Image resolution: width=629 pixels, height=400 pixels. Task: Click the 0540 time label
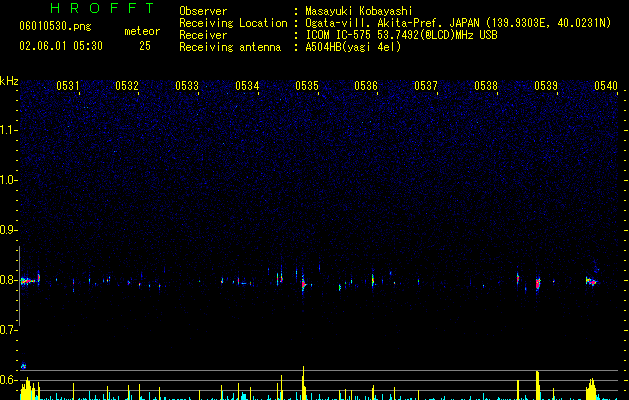606,86
